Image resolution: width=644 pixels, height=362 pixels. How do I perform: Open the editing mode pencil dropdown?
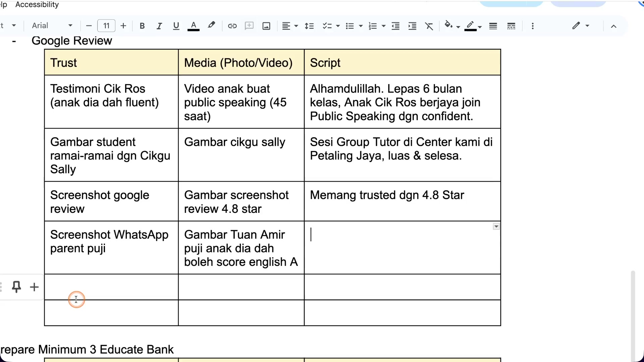581,25
